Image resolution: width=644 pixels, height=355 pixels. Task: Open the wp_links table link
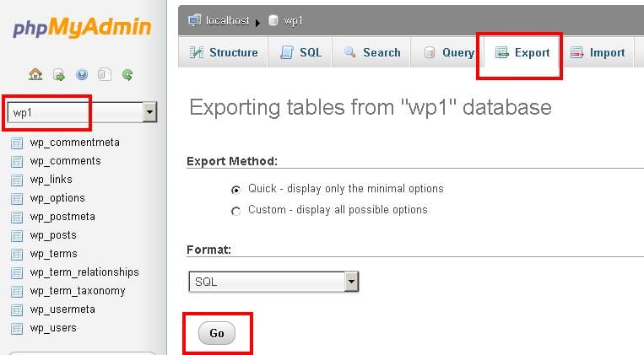[x=51, y=180]
